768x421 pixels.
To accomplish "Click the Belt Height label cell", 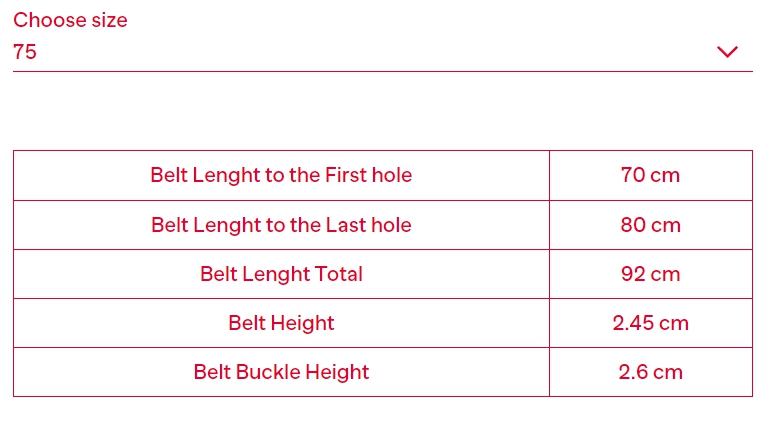I will coord(281,323).
